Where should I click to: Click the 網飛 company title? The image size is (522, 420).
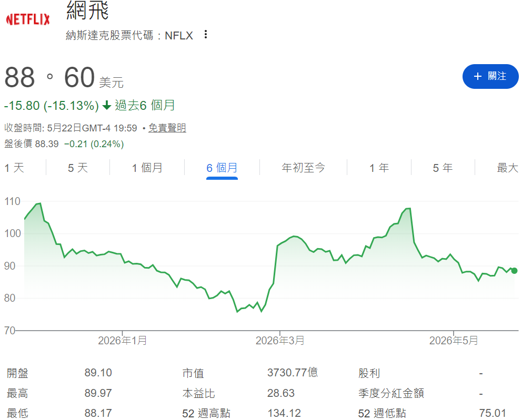87,11
